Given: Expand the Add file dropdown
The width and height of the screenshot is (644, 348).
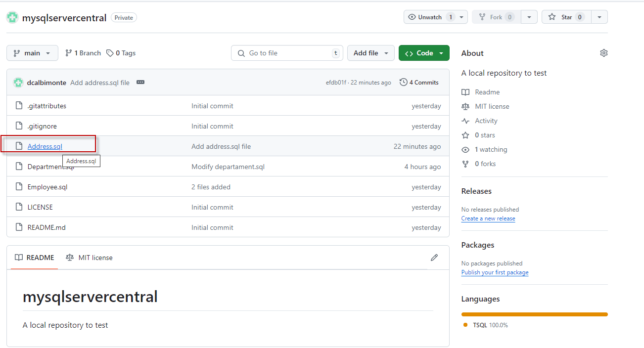Looking at the screenshot, I should (370, 53).
